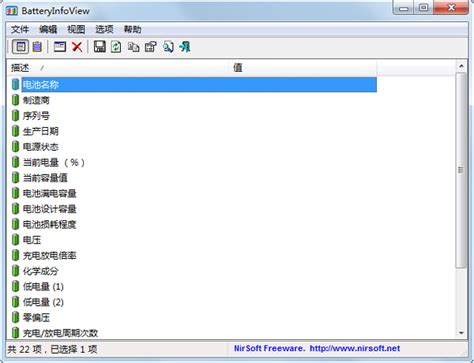
Task: Click the Exit door toolbar icon
Action: pyautogui.click(x=185, y=47)
